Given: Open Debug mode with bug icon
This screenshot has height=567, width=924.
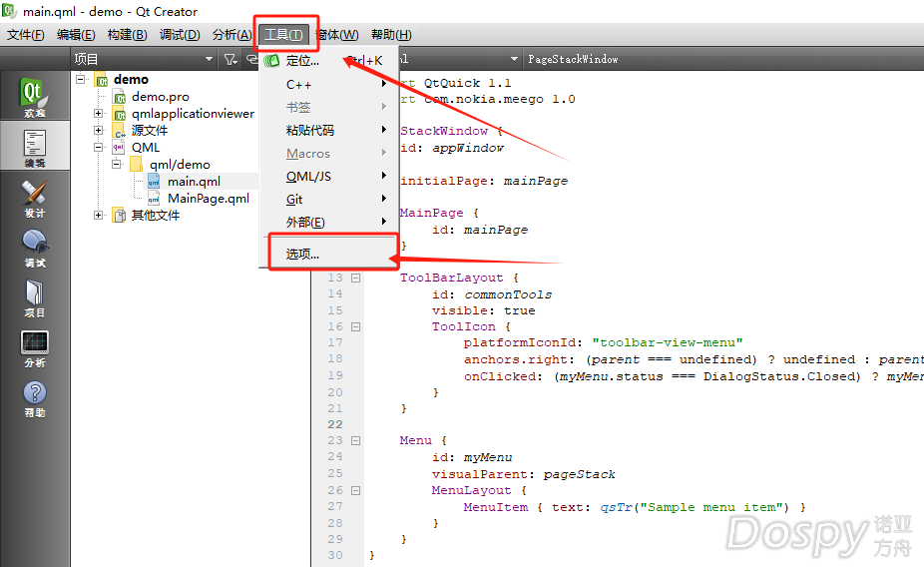Looking at the screenshot, I should [34, 247].
